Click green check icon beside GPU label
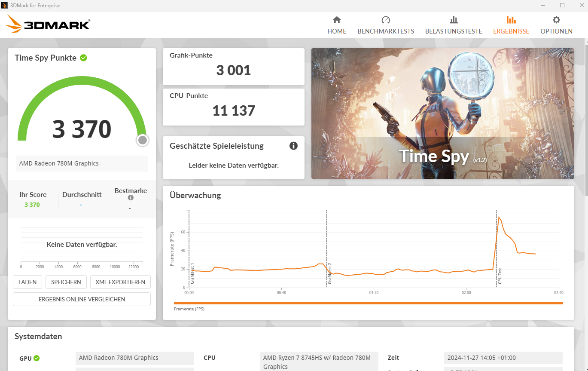 37,358
